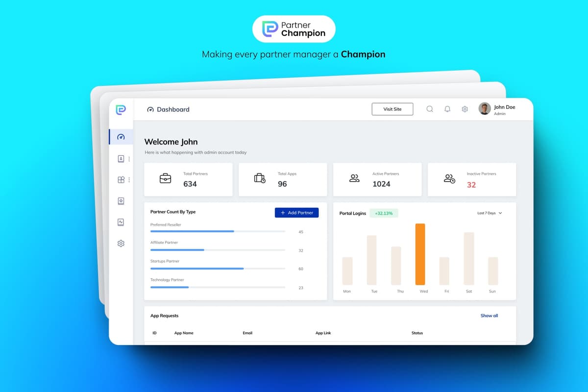Click the Active Partners people icon
The width and height of the screenshot is (588, 392).
click(x=354, y=178)
